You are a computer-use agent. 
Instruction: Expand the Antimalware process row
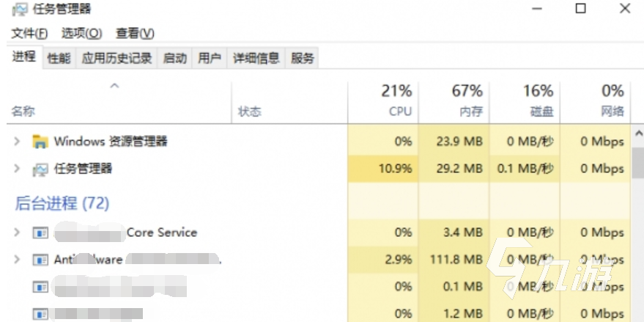coord(17,259)
